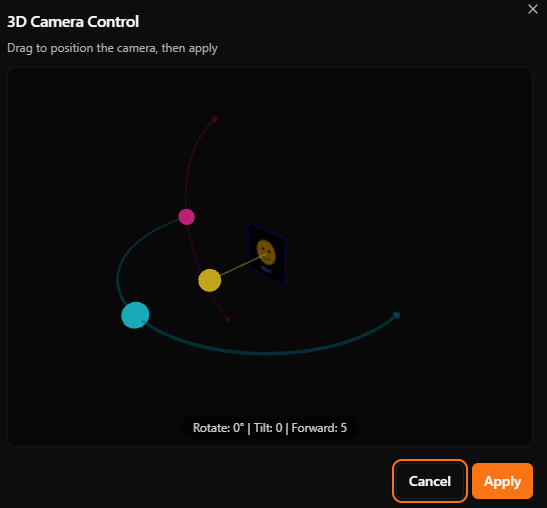
Task: Click the "Rotate: 0°" readout value
Action: click(218, 428)
